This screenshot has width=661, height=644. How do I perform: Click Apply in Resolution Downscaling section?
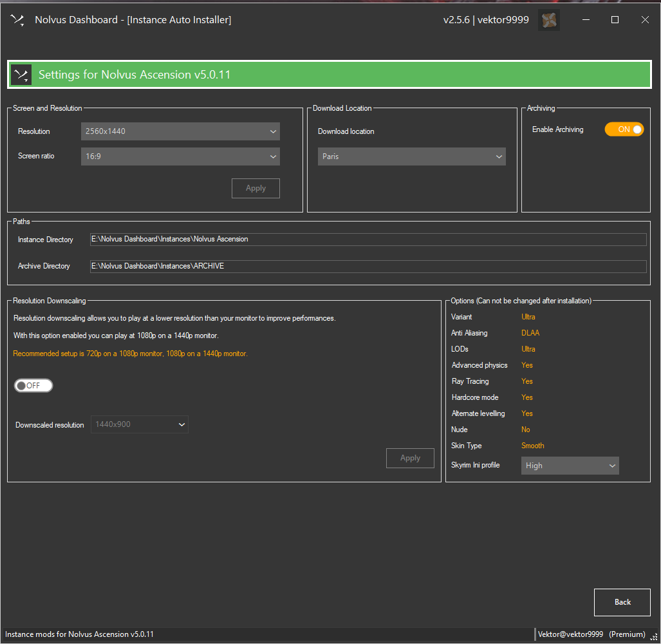pos(410,458)
